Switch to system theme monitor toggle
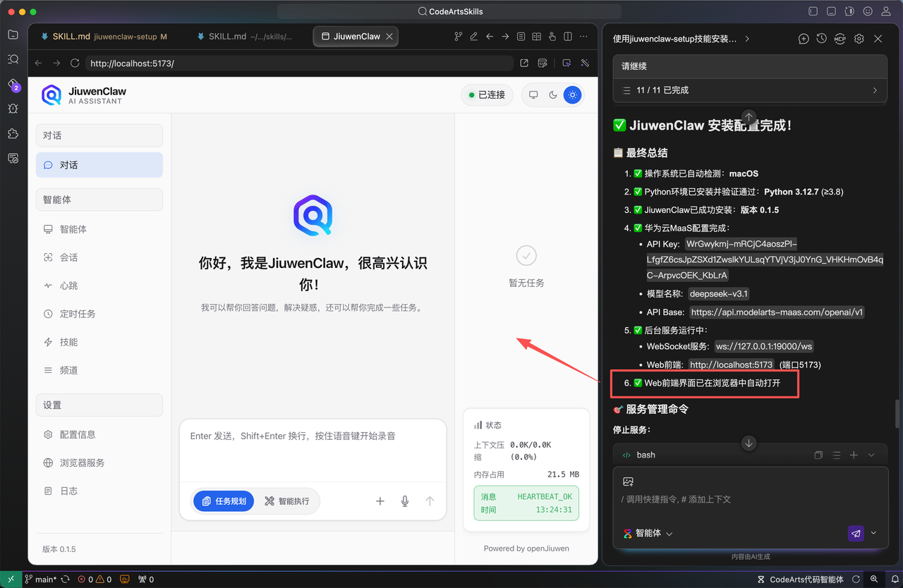 pos(533,94)
